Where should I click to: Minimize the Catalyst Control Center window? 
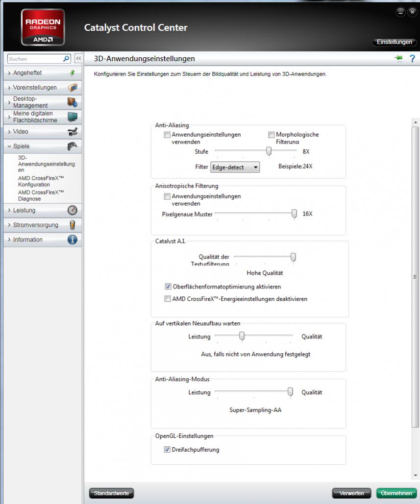pyautogui.click(x=400, y=12)
